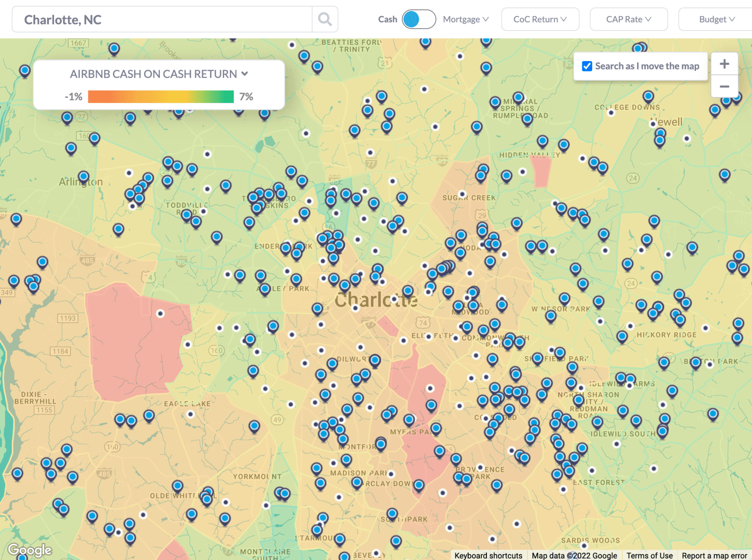The image size is (752, 560).
Task: Open the Google logo link on map
Action: click(x=30, y=549)
